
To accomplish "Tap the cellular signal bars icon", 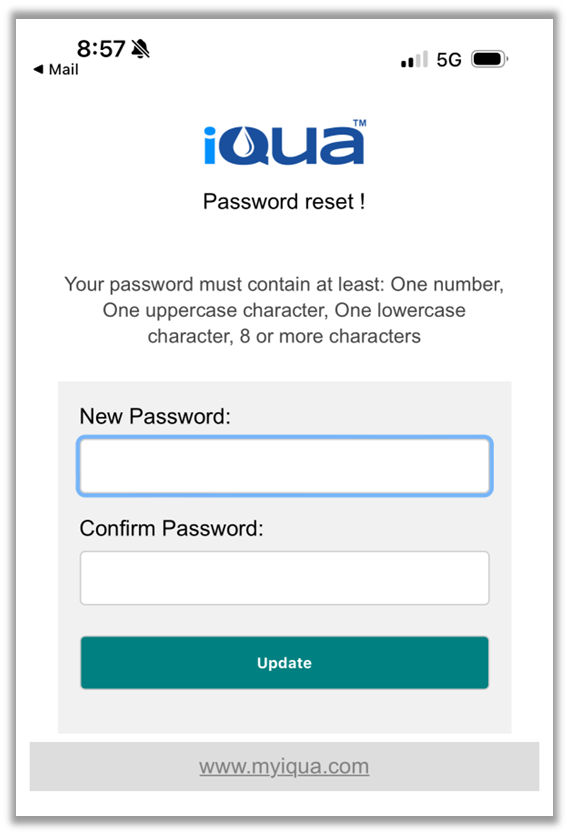I will (x=414, y=59).
